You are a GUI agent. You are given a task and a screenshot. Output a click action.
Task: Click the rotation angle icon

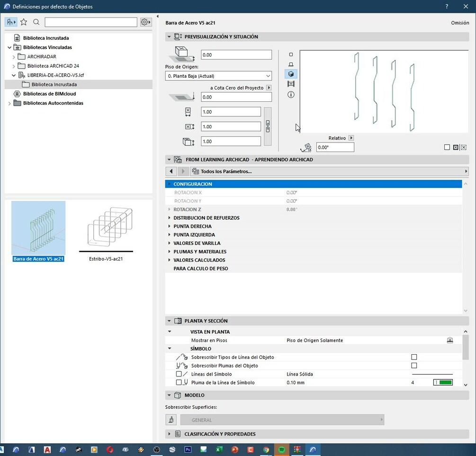coord(306,148)
